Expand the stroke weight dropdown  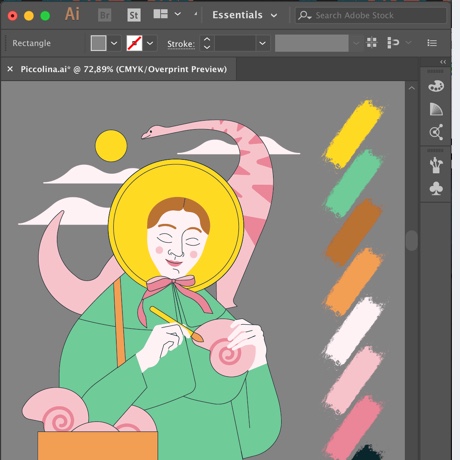point(263,43)
